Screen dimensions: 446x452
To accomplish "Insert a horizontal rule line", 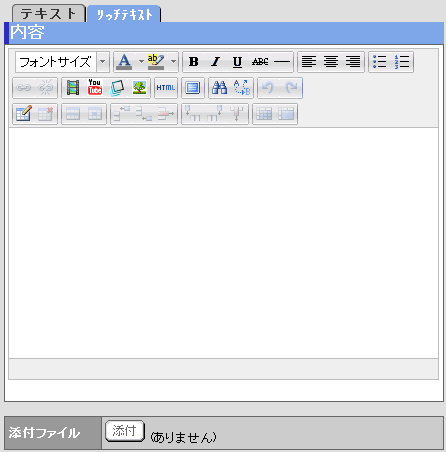I will pos(282,62).
